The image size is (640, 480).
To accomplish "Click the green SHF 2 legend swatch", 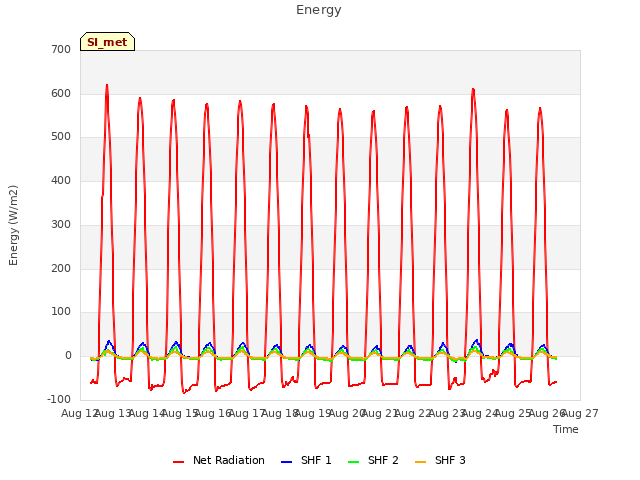I will point(353,462).
